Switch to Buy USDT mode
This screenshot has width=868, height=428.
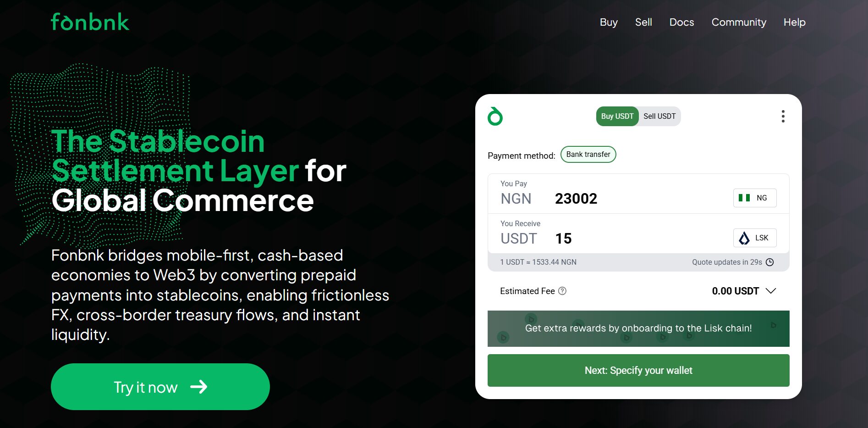click(x=617, y=117)
